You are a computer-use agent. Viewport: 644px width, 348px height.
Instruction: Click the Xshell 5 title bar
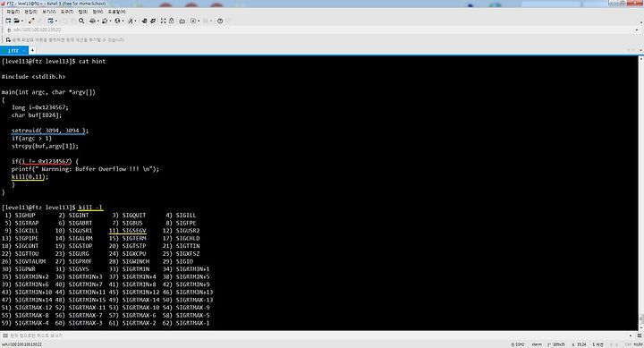point(322,4)
